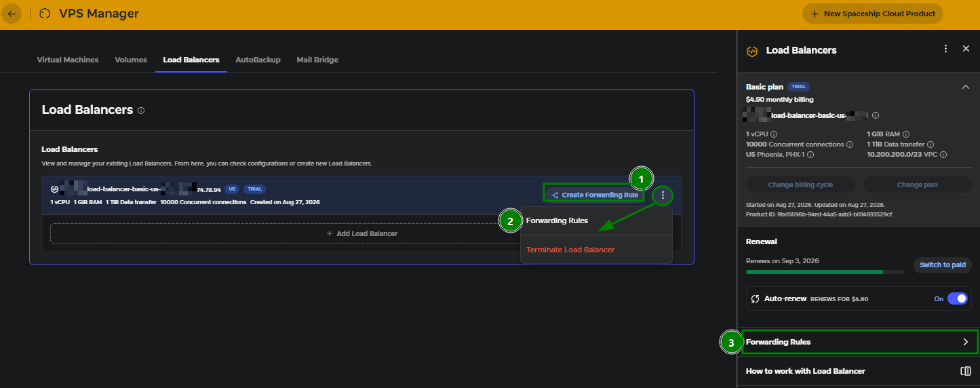
Task: Click the Auto-renew circular arrows icon
Action: pyautogui.click(x=756, y=298)
